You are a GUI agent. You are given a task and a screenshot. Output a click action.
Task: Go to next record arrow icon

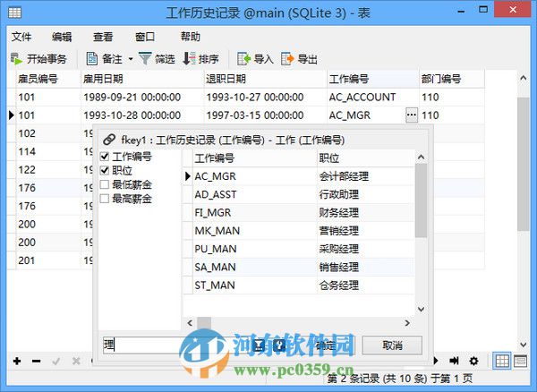(436, 361)
